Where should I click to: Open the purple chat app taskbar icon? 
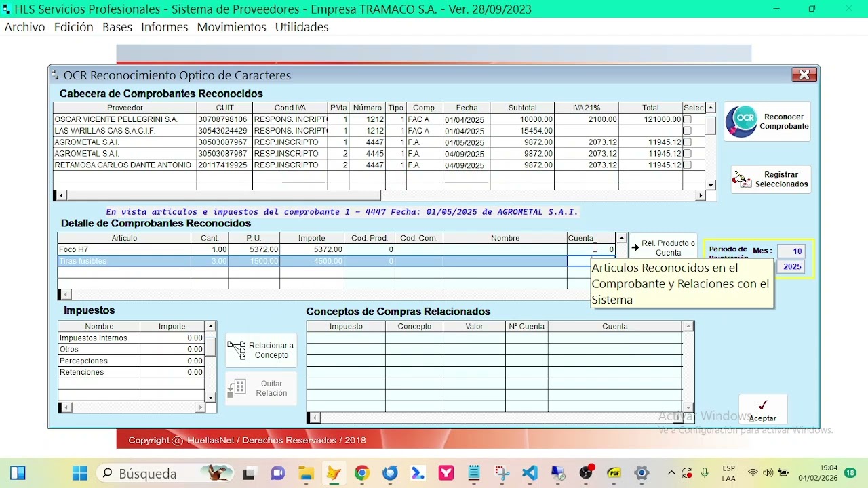point(277,473)
